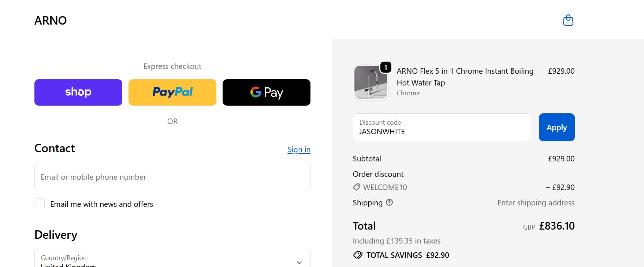
Task: Checkout with PayPal
Action: coord(172,92)
